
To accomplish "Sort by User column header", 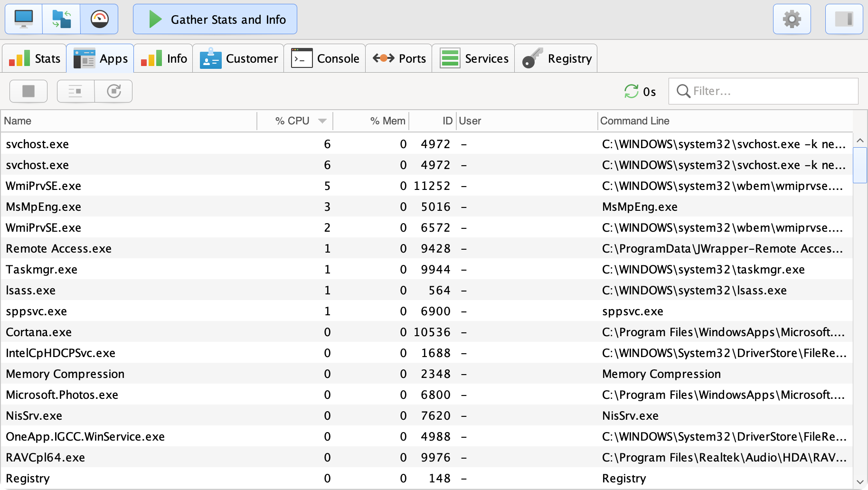I will tap(527, 121).
